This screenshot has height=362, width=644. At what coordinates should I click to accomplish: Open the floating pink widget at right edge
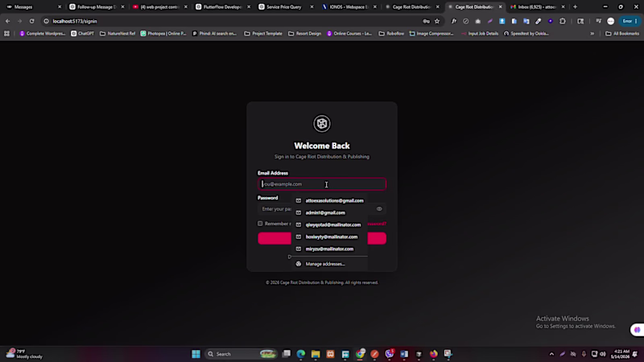click(x=637, y=330)
